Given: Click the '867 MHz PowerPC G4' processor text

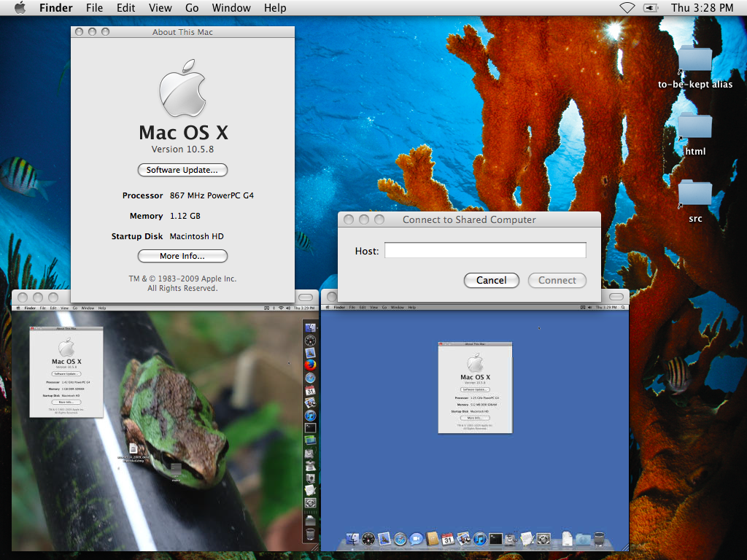Looking at the screenshot, I should click(212, 195).
